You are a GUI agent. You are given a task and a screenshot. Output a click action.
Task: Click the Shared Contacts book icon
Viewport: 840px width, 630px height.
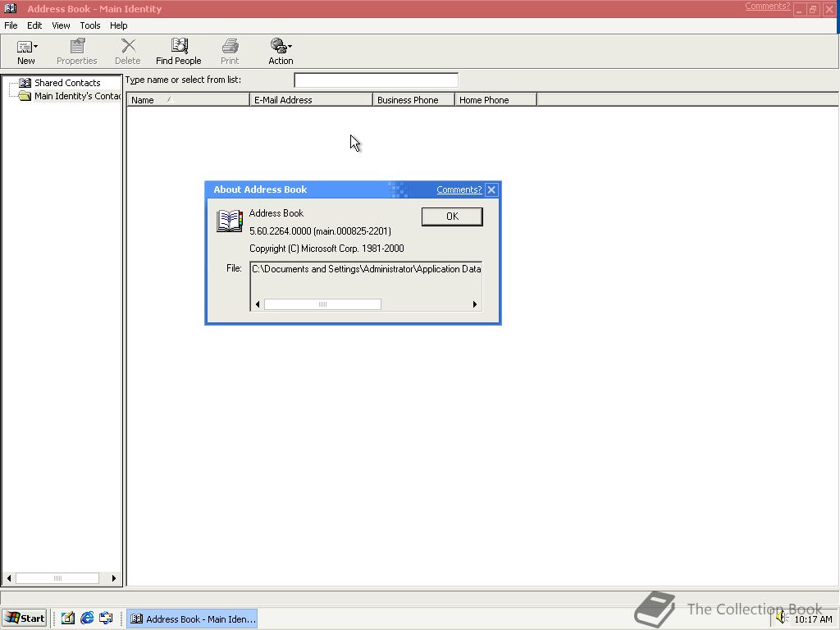pyautogui.click(x=25, y=83)
